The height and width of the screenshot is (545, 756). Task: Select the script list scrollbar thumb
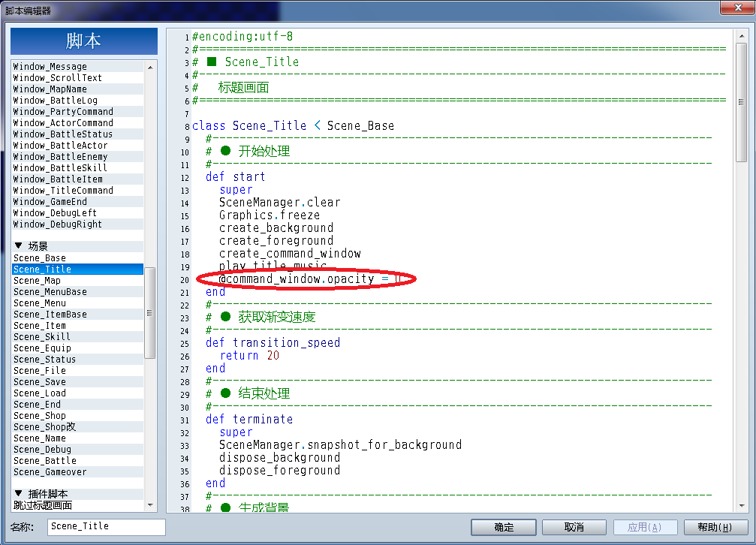click(x=150, y=313)
